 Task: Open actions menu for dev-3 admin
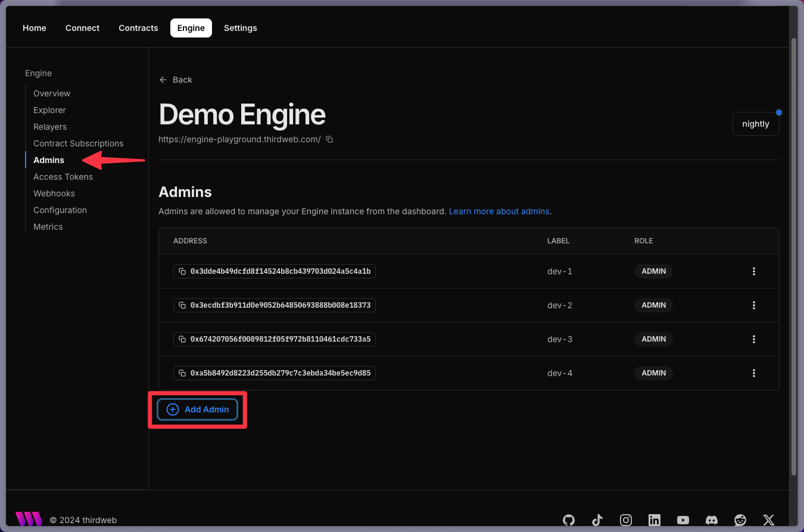[754, 339]
